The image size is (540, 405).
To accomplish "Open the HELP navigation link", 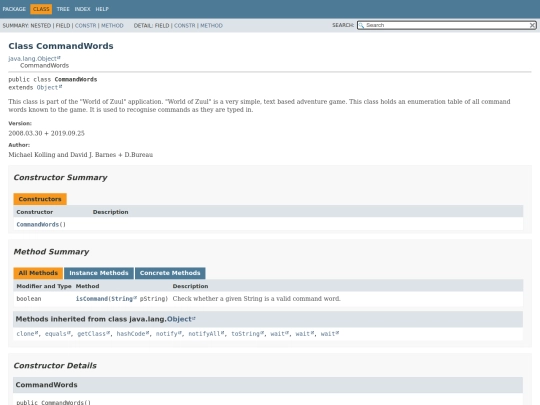I will coord(102,9).
